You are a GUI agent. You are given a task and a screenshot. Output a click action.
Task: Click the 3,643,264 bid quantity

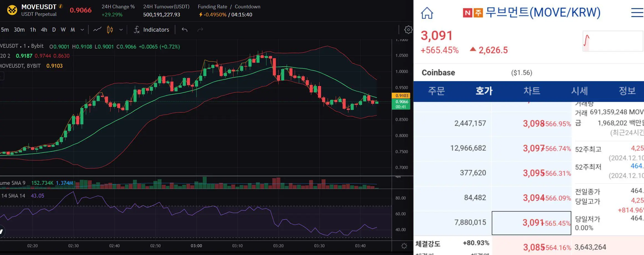(590, 247)
